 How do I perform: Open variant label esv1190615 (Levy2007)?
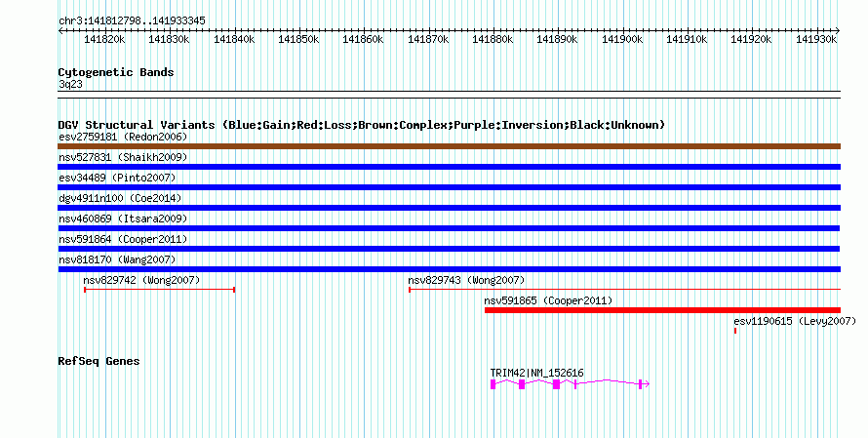pos(795,321)
